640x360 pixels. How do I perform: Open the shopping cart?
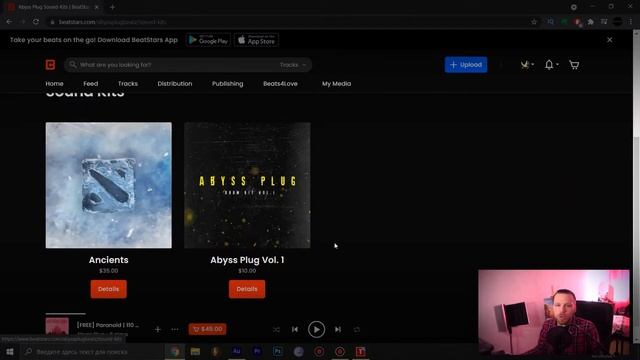574,65
